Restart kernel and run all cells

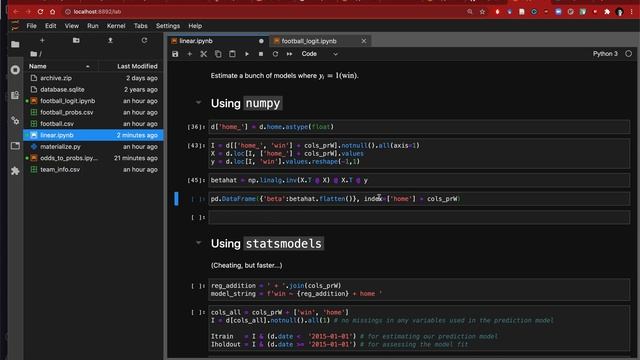click(289, 54)
